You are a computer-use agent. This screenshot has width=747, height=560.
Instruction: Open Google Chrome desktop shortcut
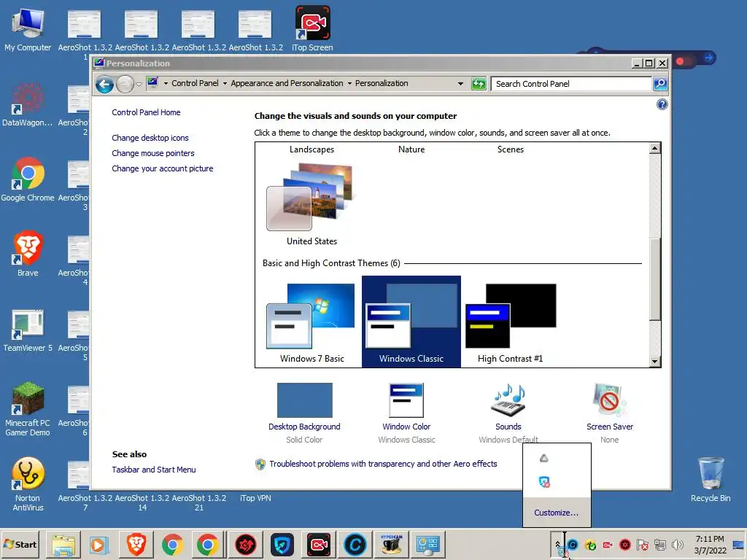[28, 179]
